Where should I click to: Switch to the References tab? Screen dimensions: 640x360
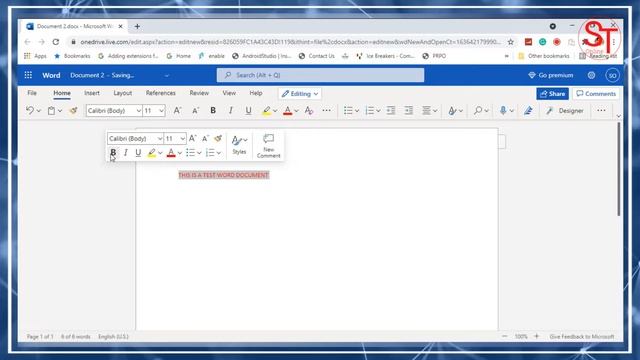pyautogui.click(x=160, y=93)
